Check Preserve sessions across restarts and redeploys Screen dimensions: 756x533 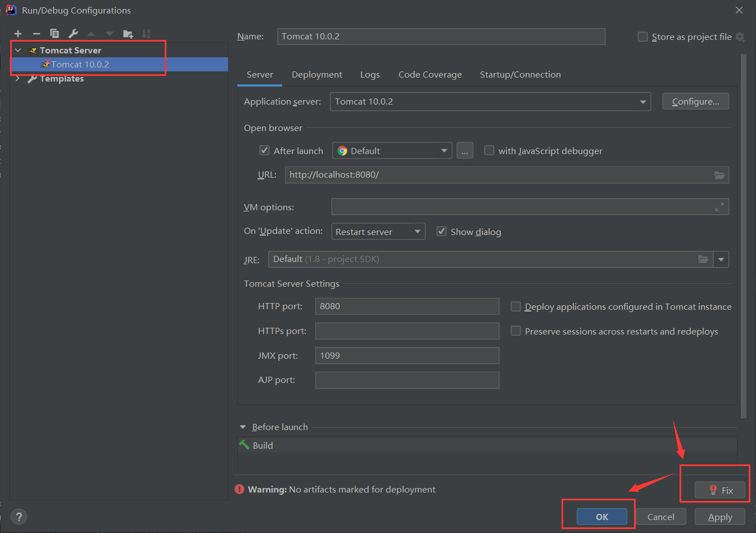515,331
